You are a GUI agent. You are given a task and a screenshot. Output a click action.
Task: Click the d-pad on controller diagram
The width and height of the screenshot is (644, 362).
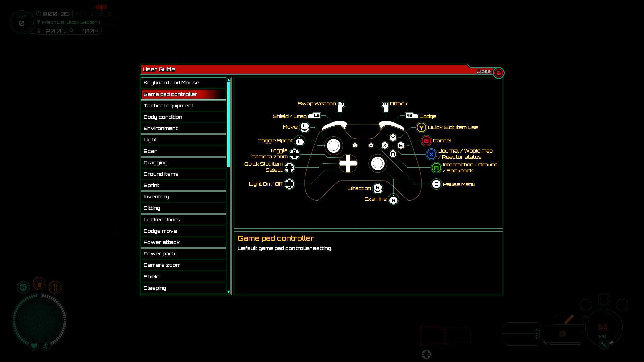[348, 164]
